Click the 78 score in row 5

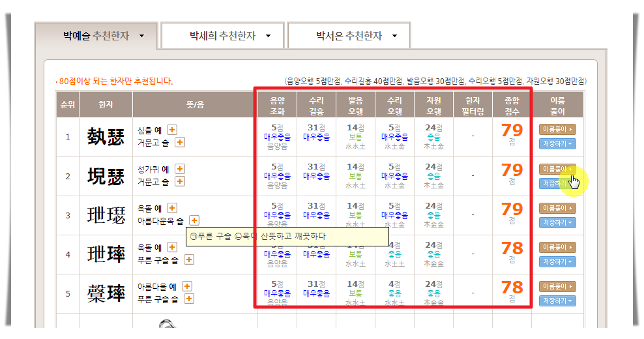[512, 287]
